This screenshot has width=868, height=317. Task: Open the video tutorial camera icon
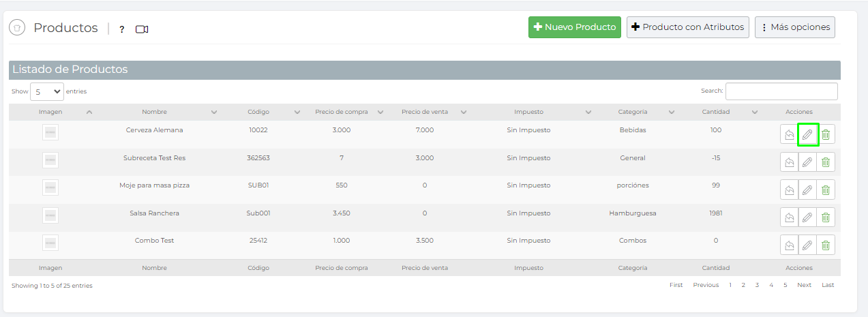142,29
